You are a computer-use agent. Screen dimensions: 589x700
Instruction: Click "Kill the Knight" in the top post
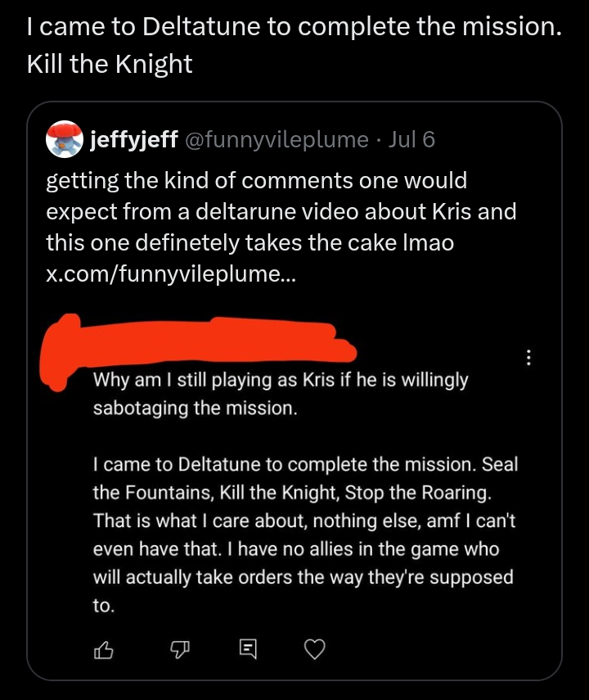tap(110, 64)
